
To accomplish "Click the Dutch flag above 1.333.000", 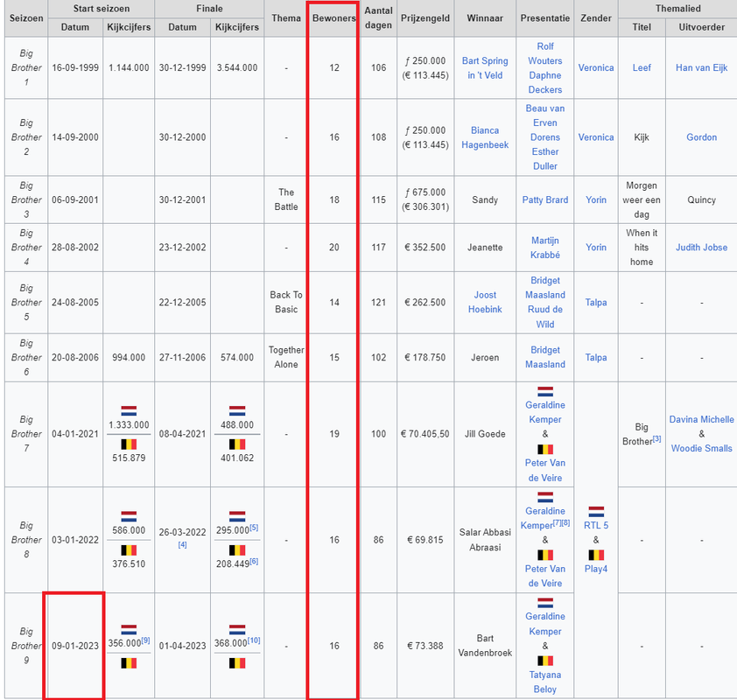I will [129, 410].
